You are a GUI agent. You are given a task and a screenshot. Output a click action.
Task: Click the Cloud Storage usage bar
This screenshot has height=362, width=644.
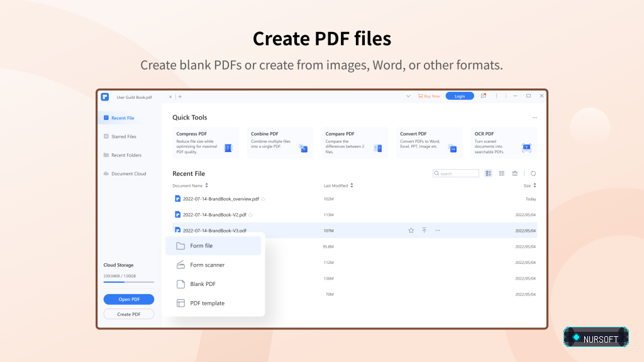coord(129,282)
